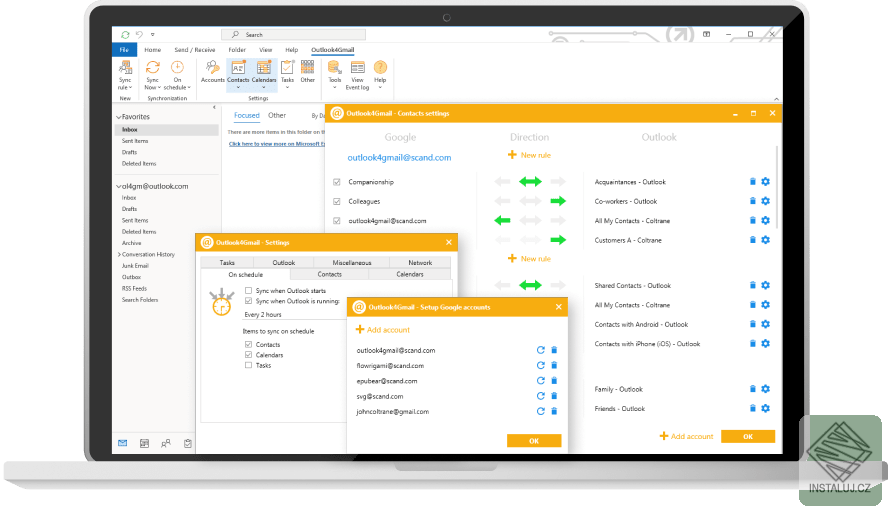Toggle Sync when Outlook is running
This screenshot has height=515, width=890.
tap(248, 302)
